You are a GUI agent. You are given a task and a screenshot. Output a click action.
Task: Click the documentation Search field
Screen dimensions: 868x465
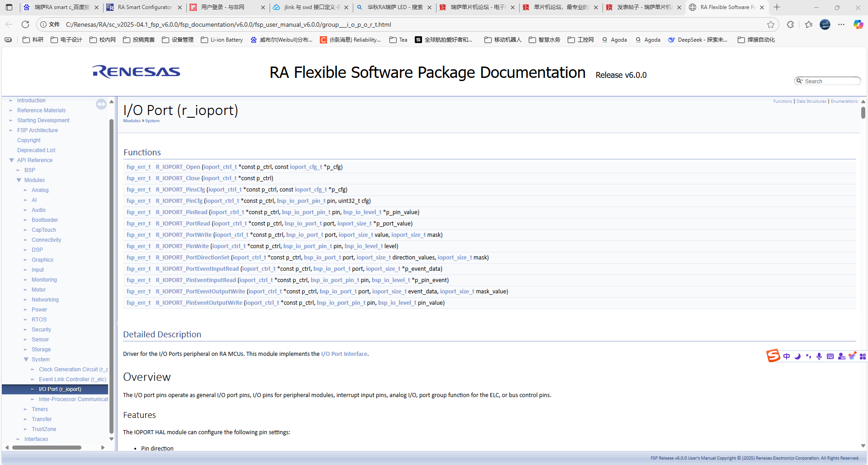coord(828,81)
